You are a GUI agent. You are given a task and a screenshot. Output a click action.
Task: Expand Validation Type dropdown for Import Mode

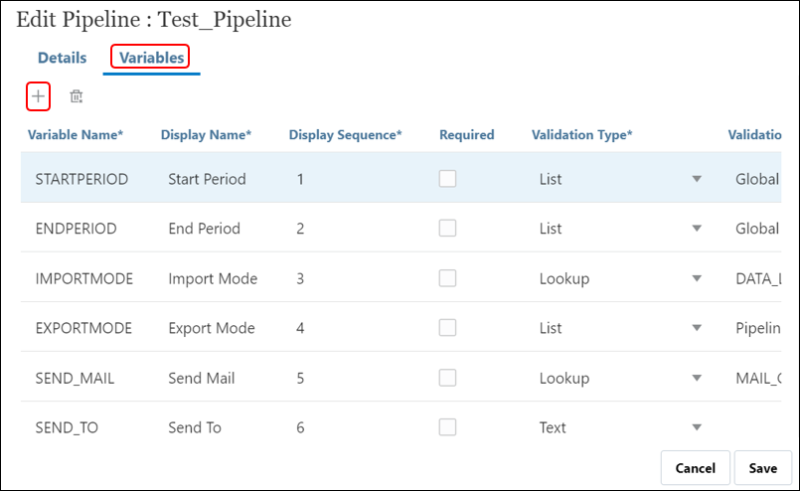pos(696,279)
